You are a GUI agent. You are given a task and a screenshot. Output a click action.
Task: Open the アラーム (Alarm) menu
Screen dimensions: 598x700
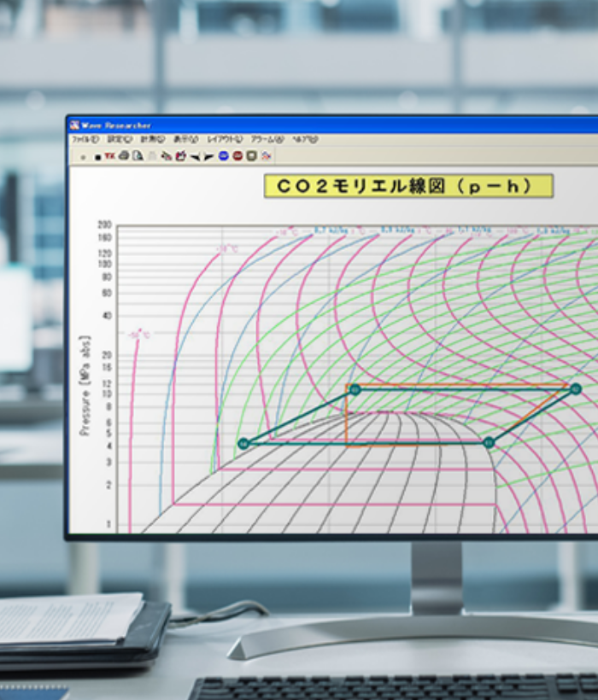coord(267,140)
